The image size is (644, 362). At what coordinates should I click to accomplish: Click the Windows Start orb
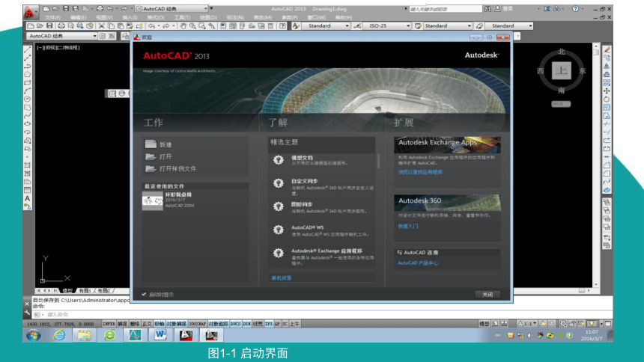34,335
